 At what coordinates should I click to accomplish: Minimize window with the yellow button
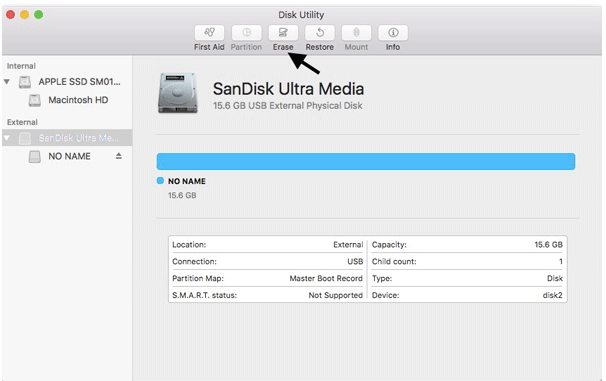(x=24, y=15)
